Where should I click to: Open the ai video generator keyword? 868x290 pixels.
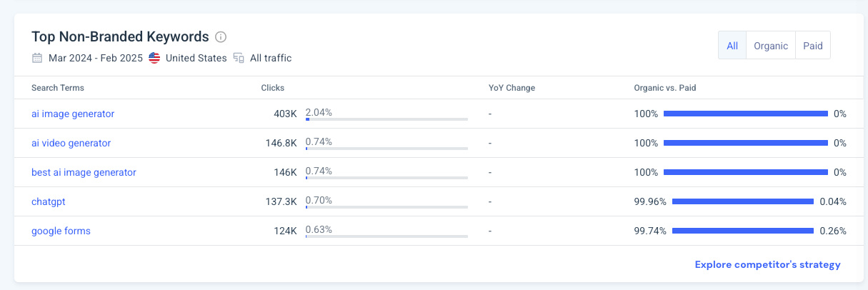tap(71, 143)
